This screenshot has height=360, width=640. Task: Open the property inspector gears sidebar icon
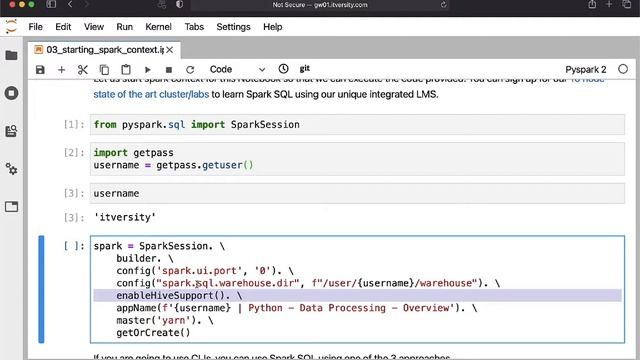(x=11, y=169)
